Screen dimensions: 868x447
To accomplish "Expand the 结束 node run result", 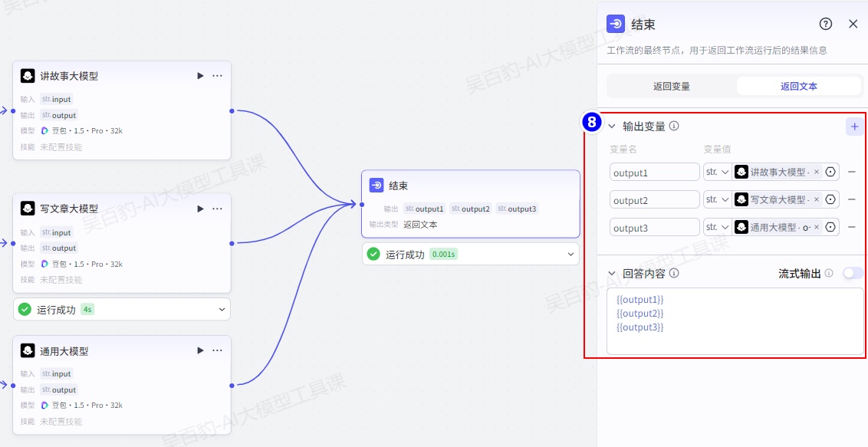I will (570, 254).
